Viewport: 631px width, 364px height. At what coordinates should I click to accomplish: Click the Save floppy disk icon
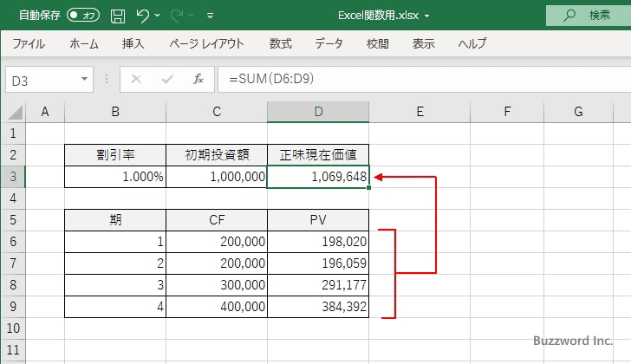[x=118, y=16]
